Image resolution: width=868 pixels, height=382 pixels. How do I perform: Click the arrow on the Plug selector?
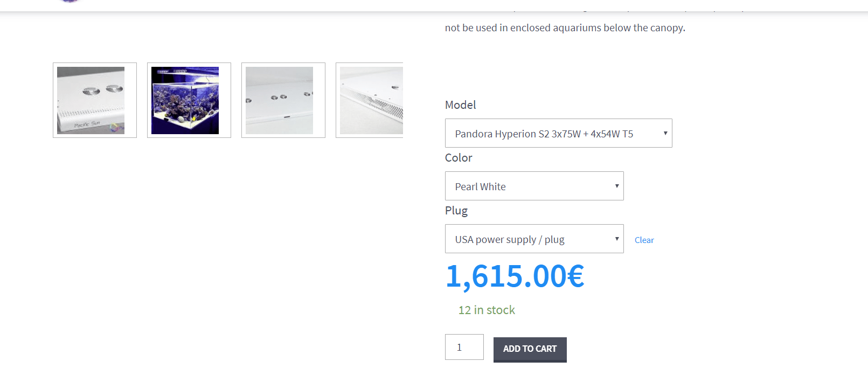[x=617, y=239]
